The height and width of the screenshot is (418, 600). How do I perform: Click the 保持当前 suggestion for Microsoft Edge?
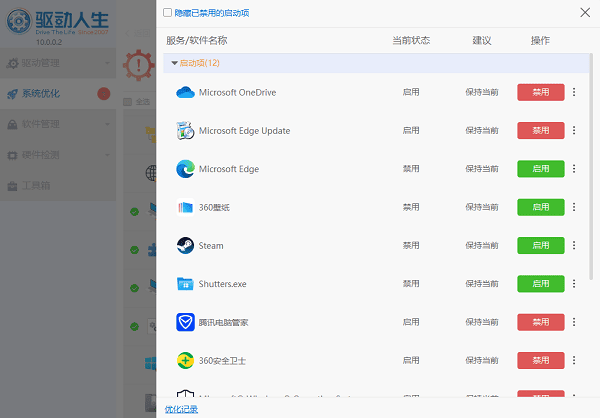(x=482, y=169)
